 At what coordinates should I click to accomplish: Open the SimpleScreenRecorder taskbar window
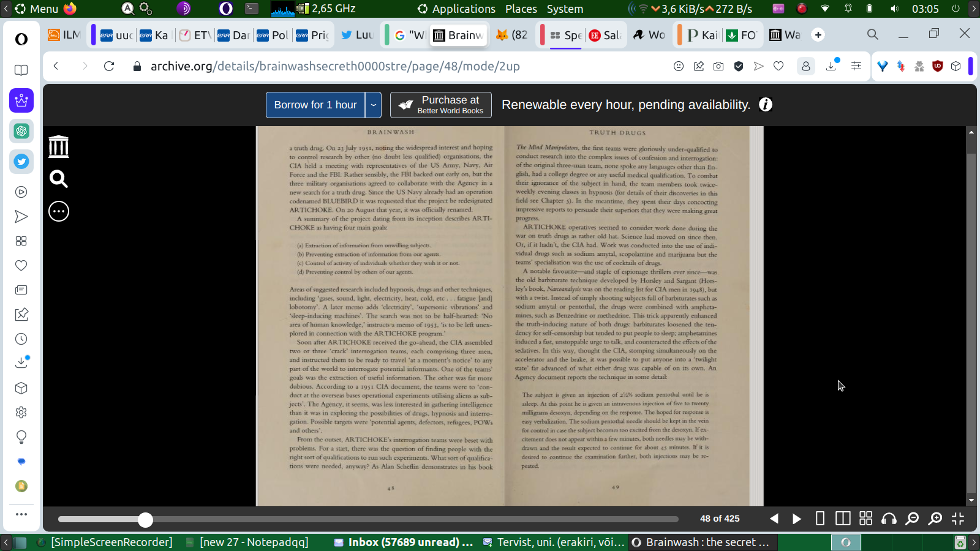click(x=105, y=542)
